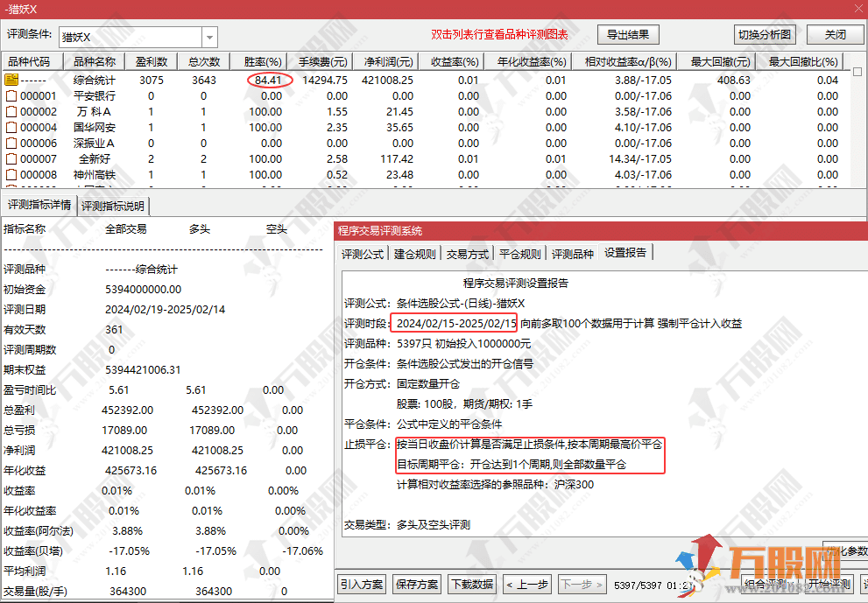Sort by the 总次数 column header
The height and width of the screenshot is (603, 868).
pyautogui.click(x=204, y=61)
